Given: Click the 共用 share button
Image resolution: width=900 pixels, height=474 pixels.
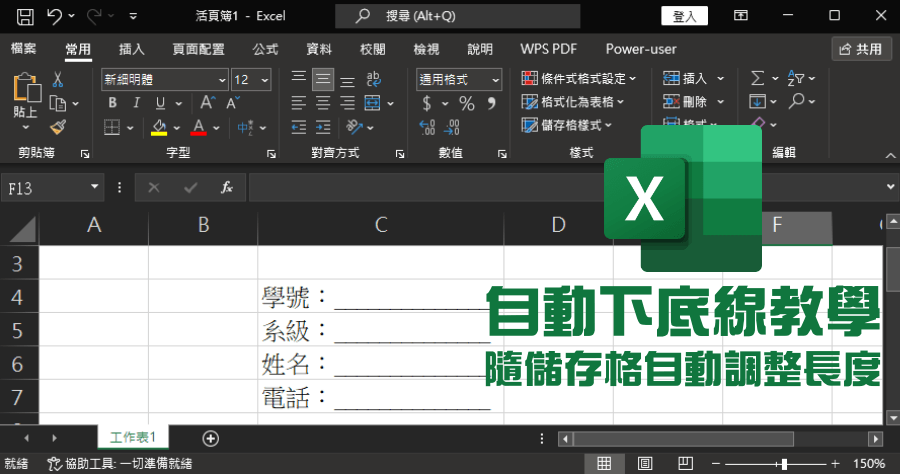Looking at the screenshot, I should pyautogui.click(x=862, y=49).
